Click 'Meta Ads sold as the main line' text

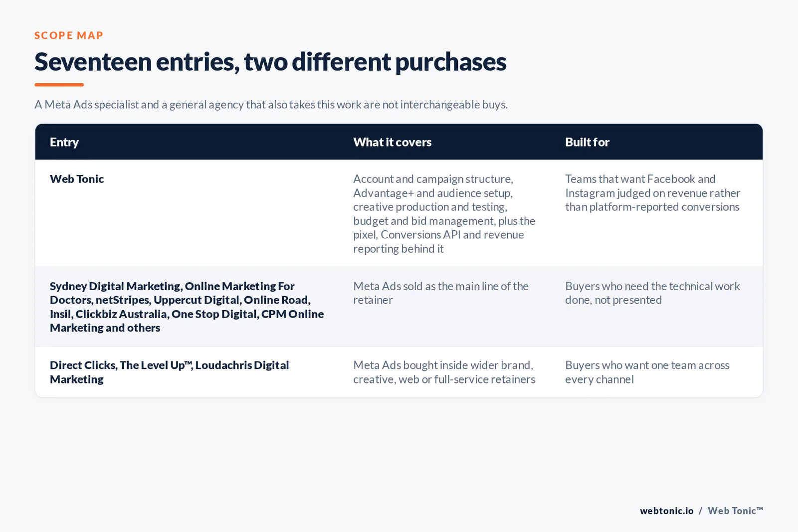(441, 293)
